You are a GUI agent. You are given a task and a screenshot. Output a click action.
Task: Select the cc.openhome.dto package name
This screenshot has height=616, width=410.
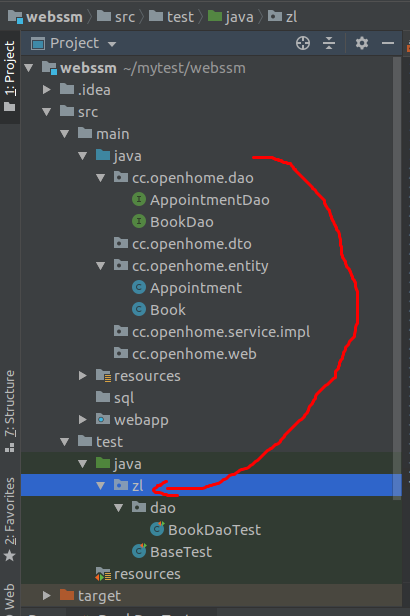point(192,244)
